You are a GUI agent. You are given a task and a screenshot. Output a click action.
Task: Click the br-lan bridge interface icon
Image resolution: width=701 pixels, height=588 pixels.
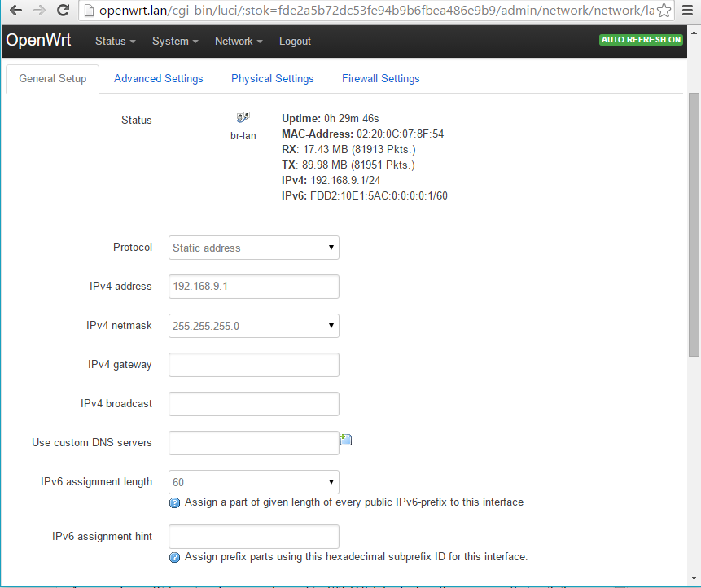(242, 116)
